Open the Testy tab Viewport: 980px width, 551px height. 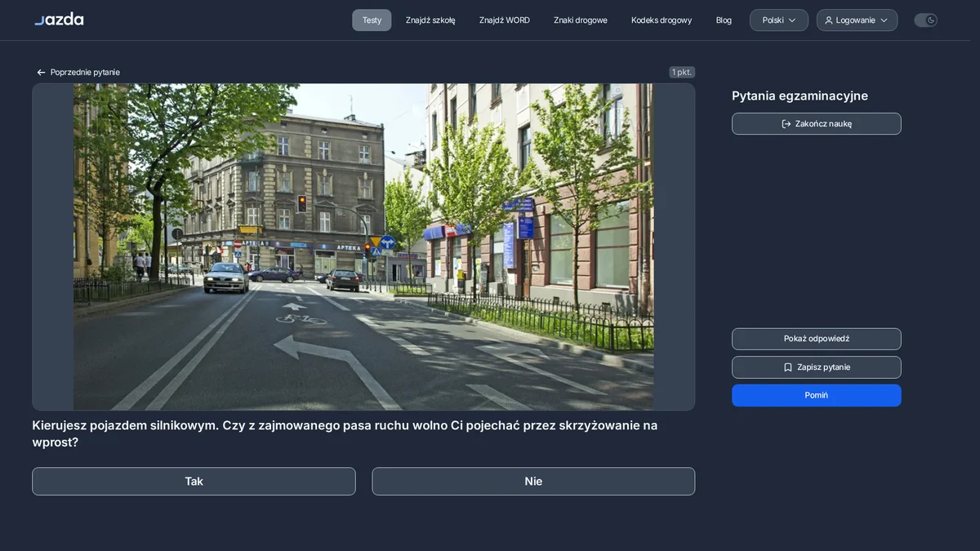click(x=372, y=20)
